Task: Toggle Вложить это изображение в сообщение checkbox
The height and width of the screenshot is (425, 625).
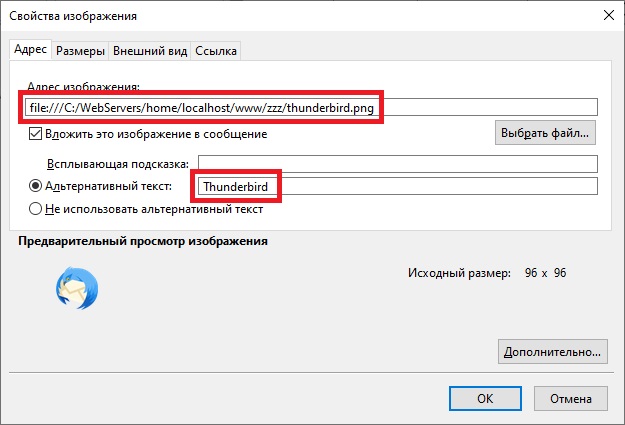Action: point(35,134)
